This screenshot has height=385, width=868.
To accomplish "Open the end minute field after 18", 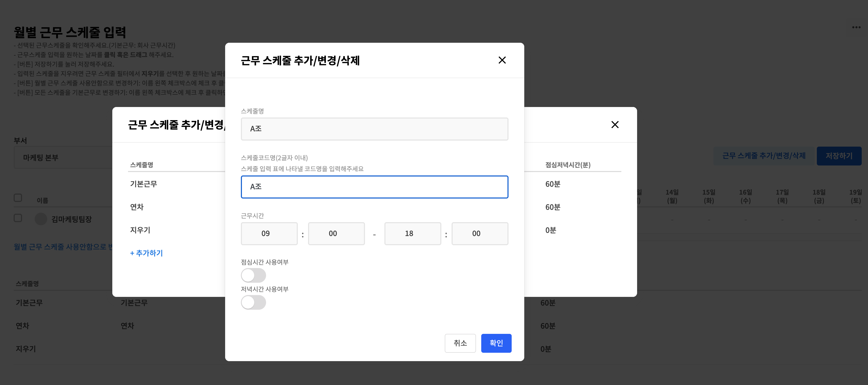I will [480, 233].
